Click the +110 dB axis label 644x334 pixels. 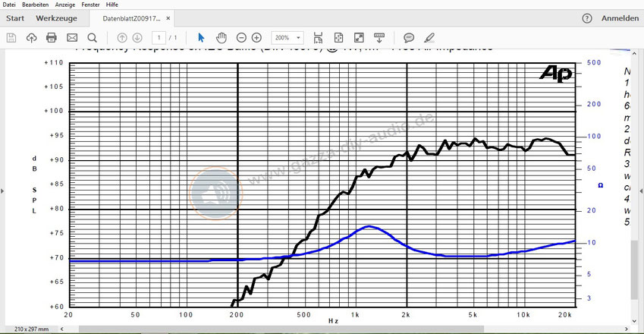[x=54, y=63]
